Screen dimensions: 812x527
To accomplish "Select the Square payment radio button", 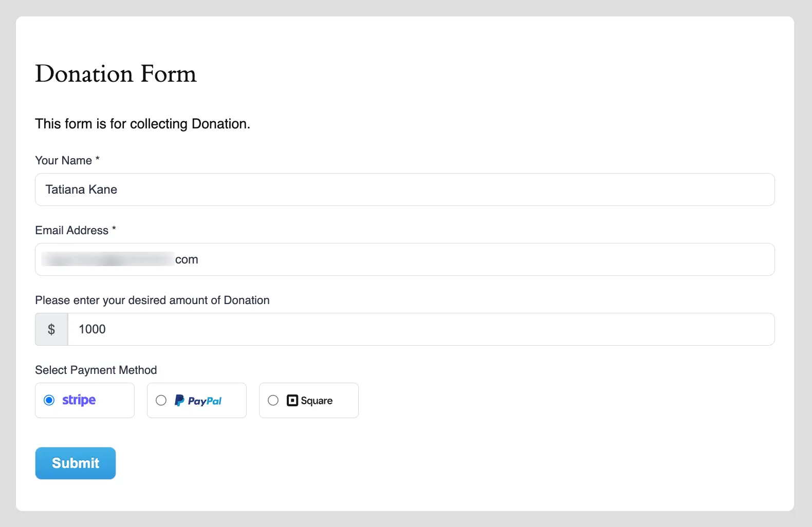I will click(273, 400).
